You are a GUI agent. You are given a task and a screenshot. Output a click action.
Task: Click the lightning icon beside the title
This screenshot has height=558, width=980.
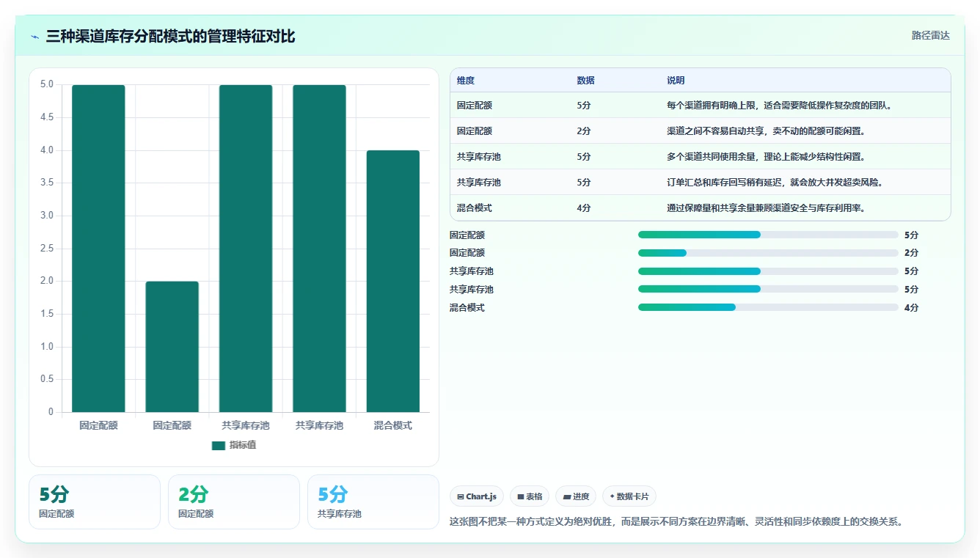pos(35,37)
